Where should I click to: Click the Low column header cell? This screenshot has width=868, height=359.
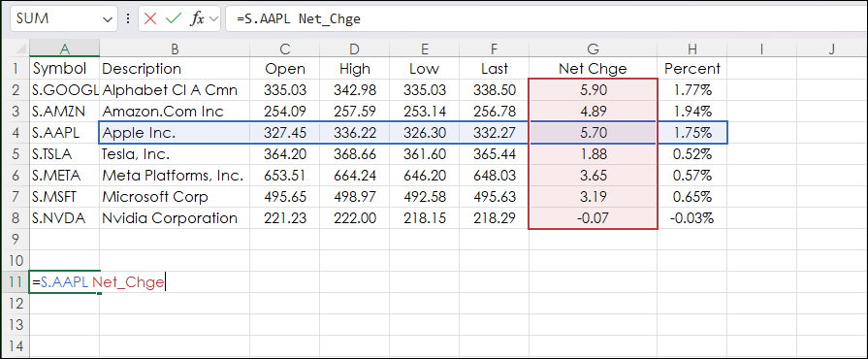tap(424, 69)
